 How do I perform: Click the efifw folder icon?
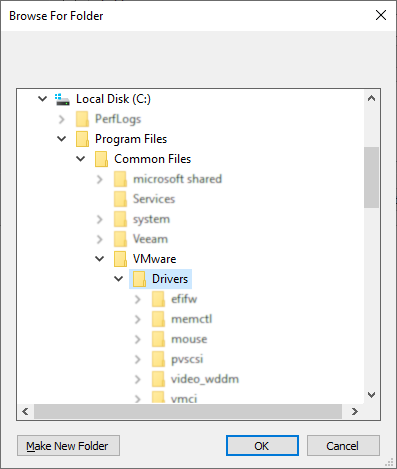(x=158, y=299)
